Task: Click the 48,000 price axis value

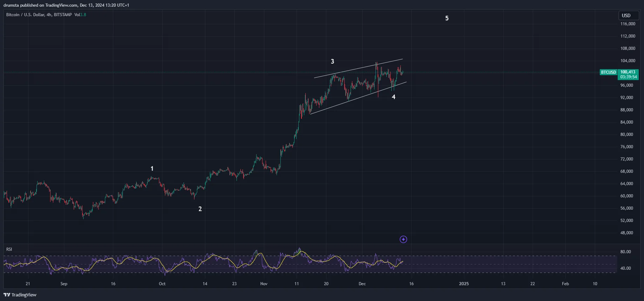Action: coord(627,233)
